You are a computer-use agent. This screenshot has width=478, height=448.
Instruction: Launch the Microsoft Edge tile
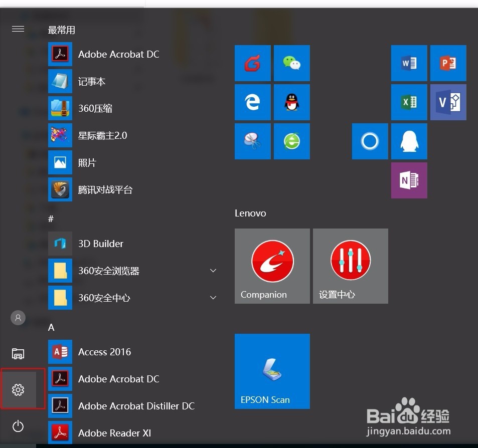coord(253,102)
